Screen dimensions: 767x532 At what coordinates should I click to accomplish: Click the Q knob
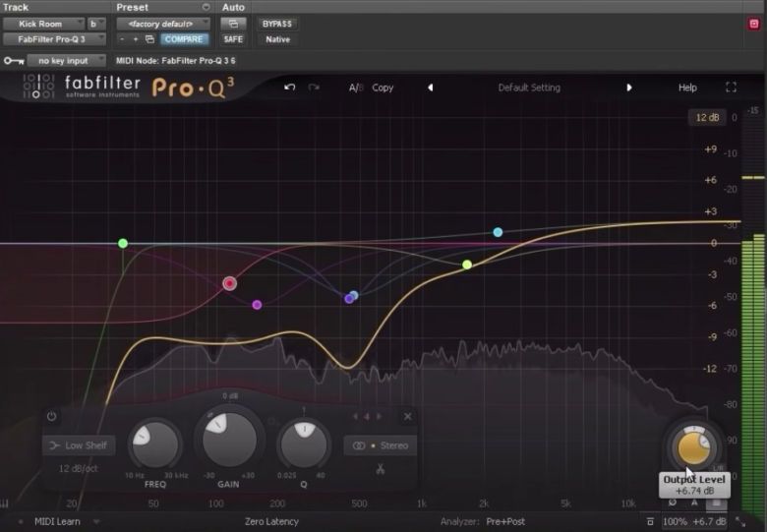pyautogui.click(x=304, y=444)
